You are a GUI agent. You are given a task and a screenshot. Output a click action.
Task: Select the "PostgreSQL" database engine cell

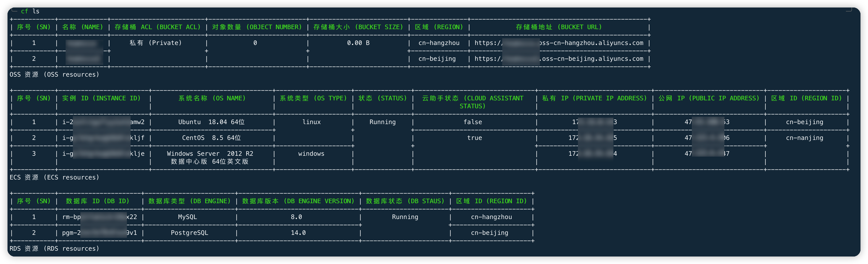pos(189,233)
